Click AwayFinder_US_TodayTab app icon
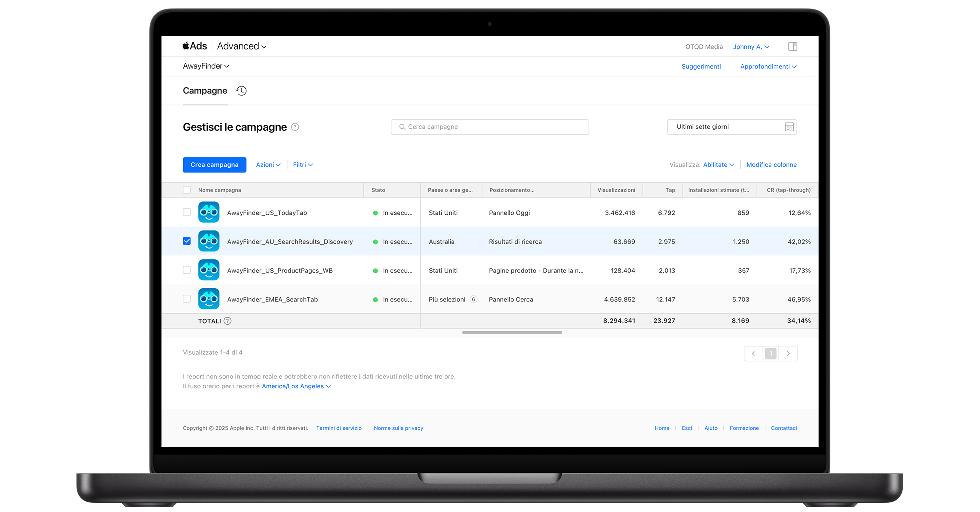Image resolution: width=980 pixels, height=512 pixels. [209, 212]
